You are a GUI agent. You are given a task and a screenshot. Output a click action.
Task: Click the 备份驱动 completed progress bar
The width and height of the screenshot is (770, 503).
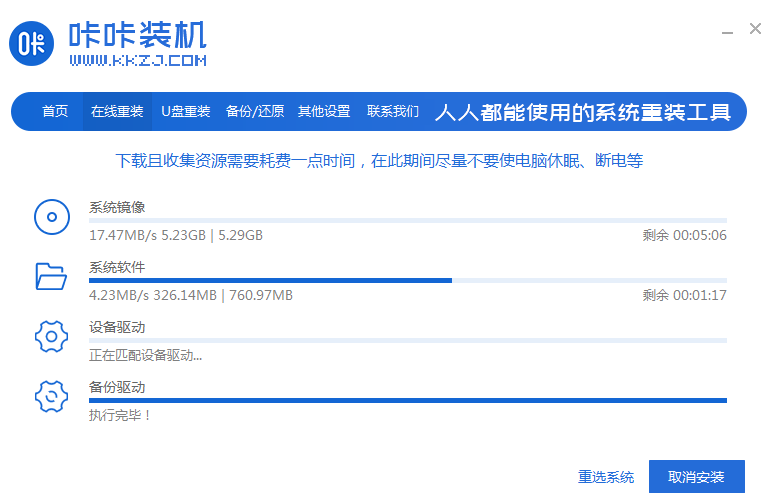(408, 400)
